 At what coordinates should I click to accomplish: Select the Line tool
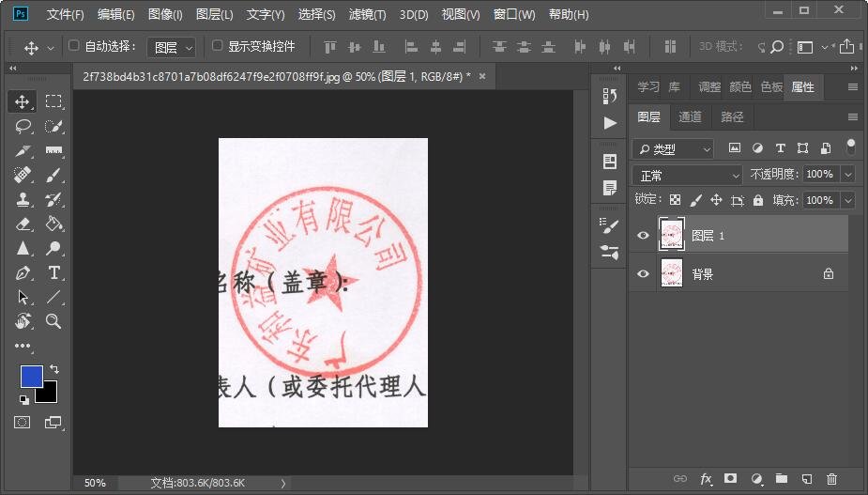tap(53, 297)
